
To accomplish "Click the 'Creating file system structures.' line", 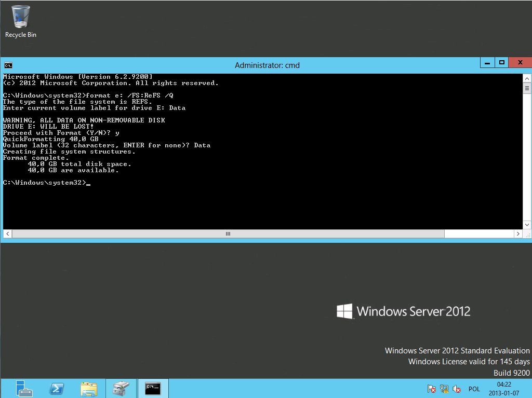I will [69, 152].
